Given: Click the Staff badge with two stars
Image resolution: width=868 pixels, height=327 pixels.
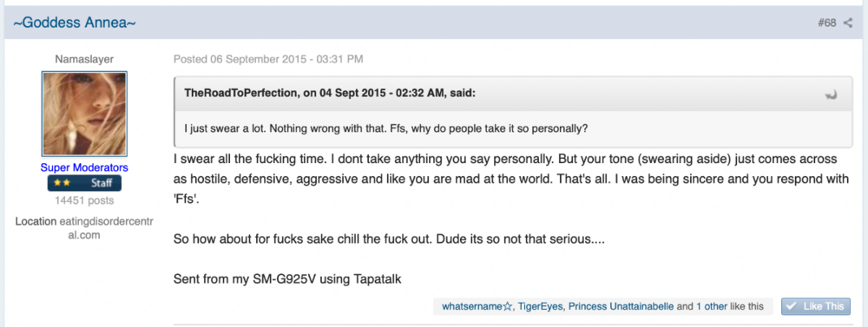Looking at the screenshot, I should point(84,183).
